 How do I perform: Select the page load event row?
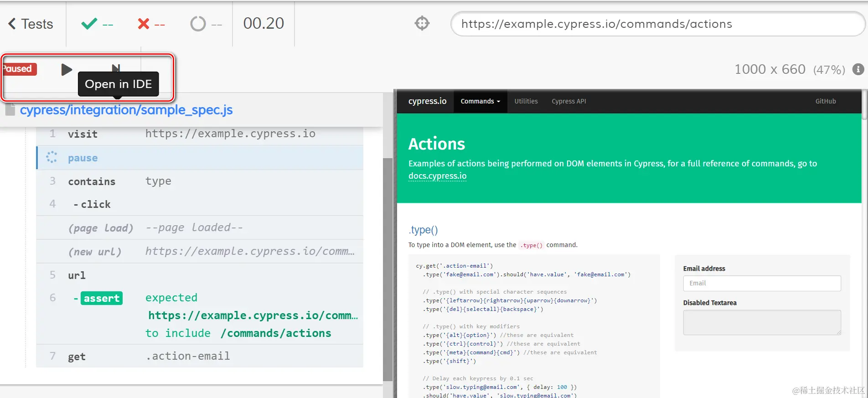(200, 227)
